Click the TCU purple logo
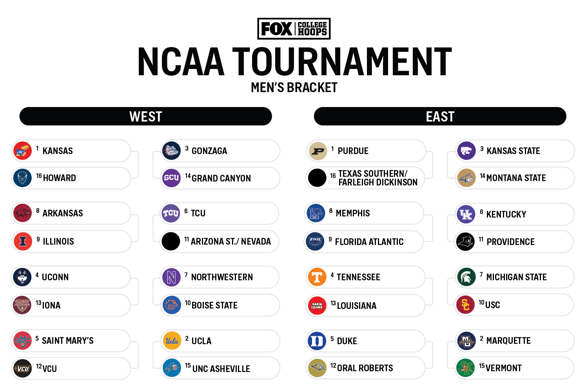 pos(171,213)
